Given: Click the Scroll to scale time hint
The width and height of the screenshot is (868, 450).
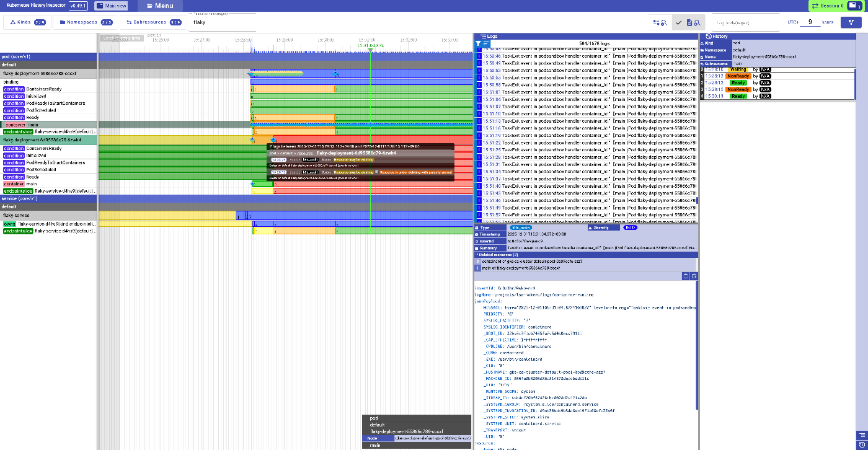Looking at the screenshot, I should [121, 38].
